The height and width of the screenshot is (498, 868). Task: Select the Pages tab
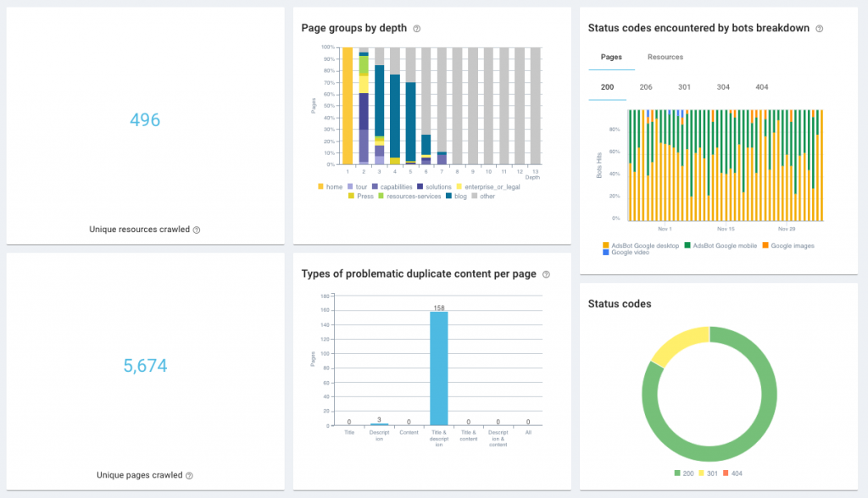click(x=611, y=57)
